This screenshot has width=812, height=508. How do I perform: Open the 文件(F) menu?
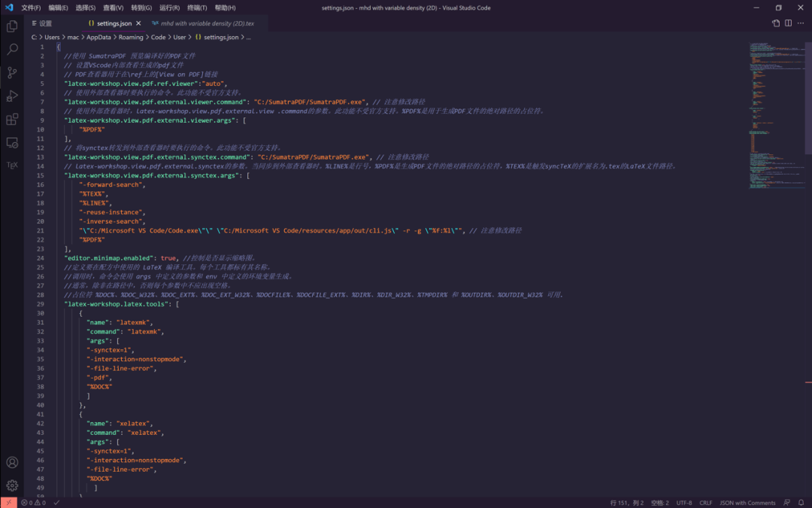pyautogui.click(x=31, y=8)
